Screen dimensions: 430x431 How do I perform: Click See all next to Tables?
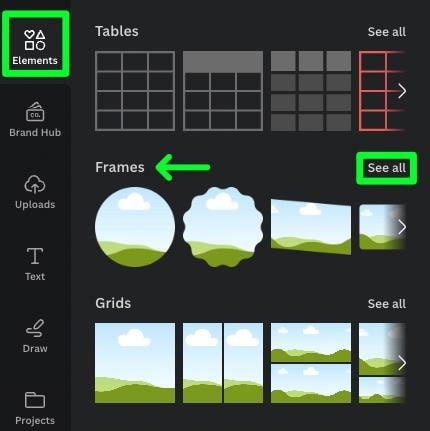tap(387, 32)
